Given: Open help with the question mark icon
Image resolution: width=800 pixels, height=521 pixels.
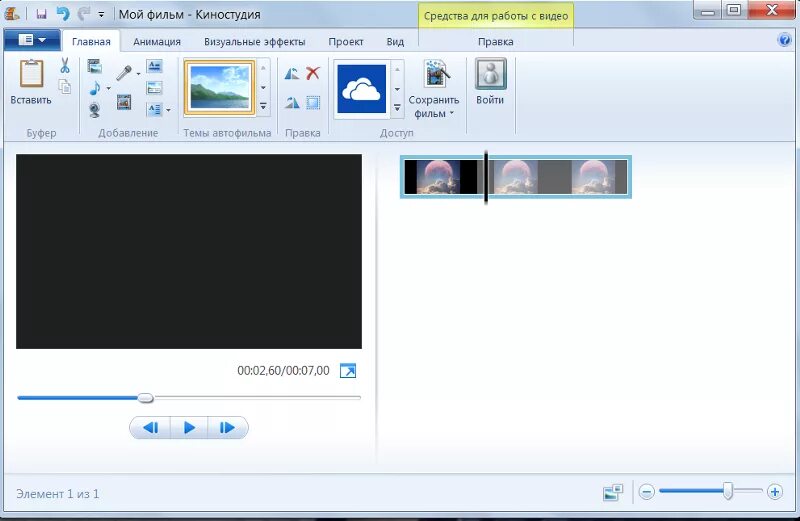Looking at the screenshot, I should click(x=784, y=40).
